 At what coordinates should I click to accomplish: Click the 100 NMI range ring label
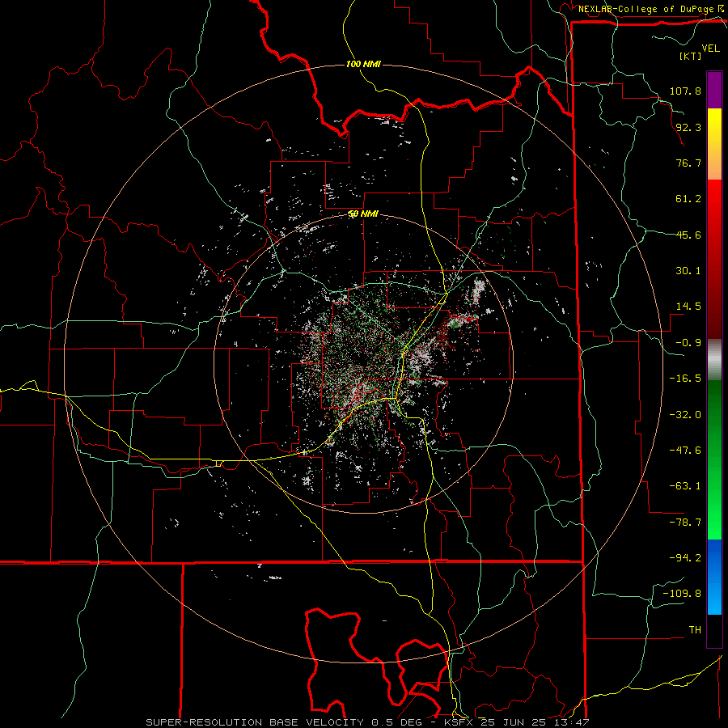tap(363, 64)
